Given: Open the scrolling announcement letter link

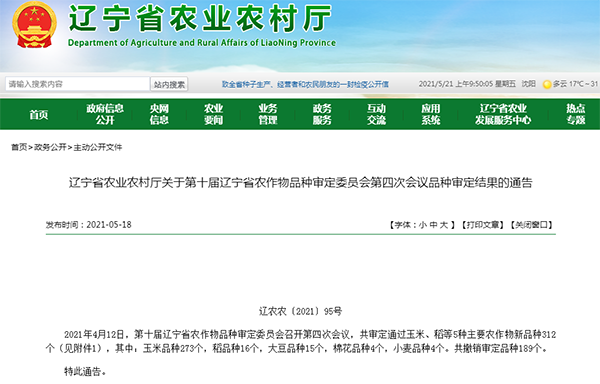Looking at the screenshot, I should [305, 84].
